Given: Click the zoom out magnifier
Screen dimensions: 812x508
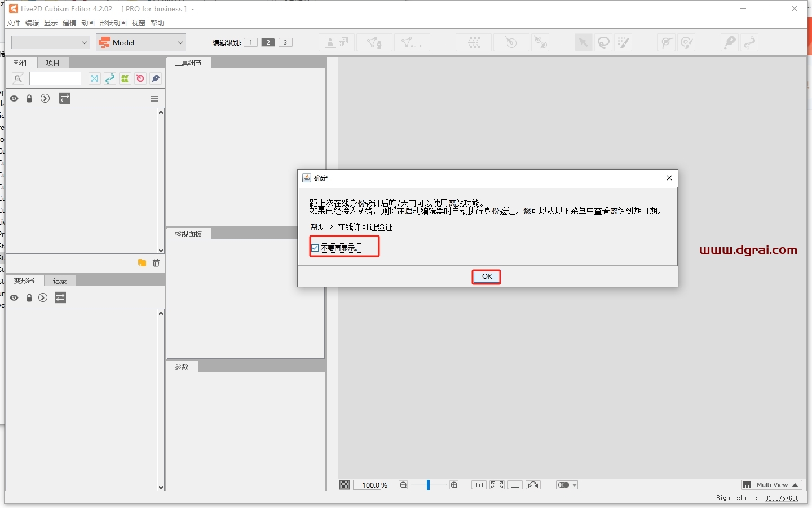Looking at the screenshot, I should [x=403, y=485].
